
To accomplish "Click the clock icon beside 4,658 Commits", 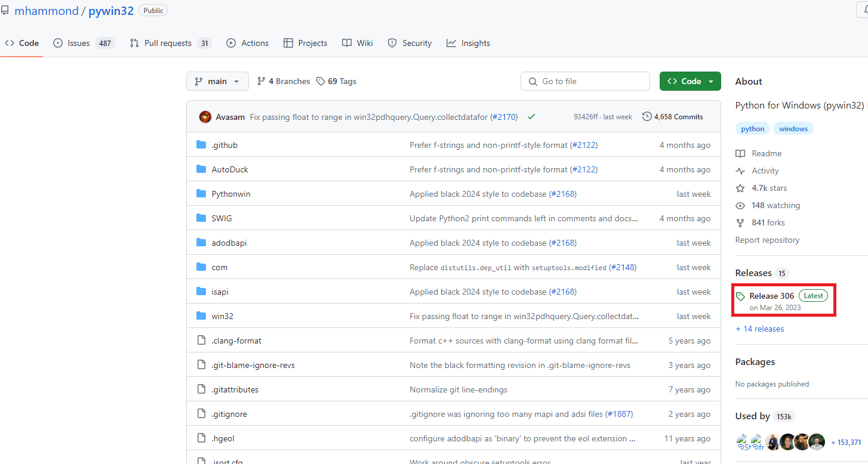I will point(647,117).
